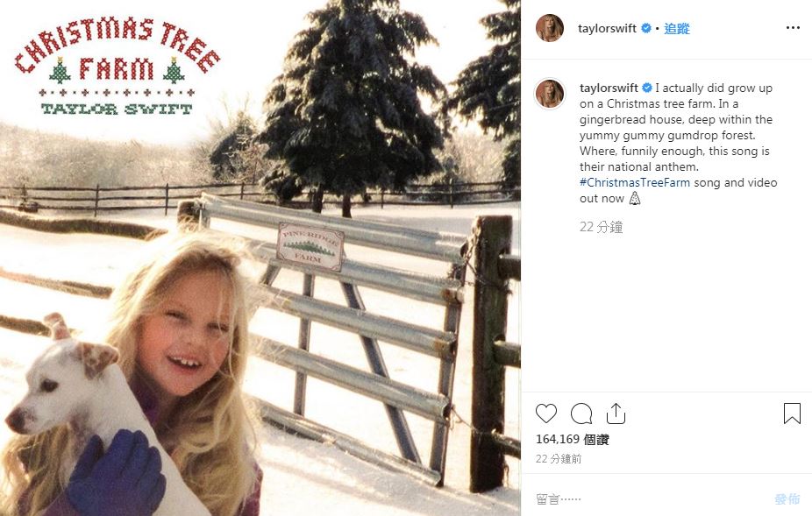Click the 22 分鐘前 post timestamp
812x516 pixels.
click(558, 458)
